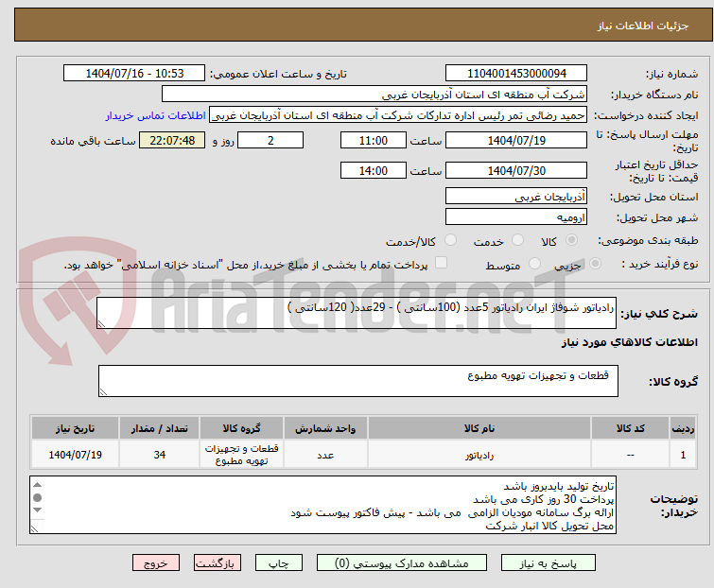Click the ردیف column header

[683, 428]
